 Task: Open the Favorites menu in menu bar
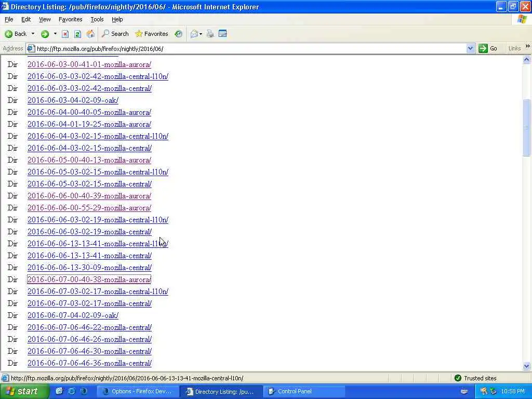[70, 19]
